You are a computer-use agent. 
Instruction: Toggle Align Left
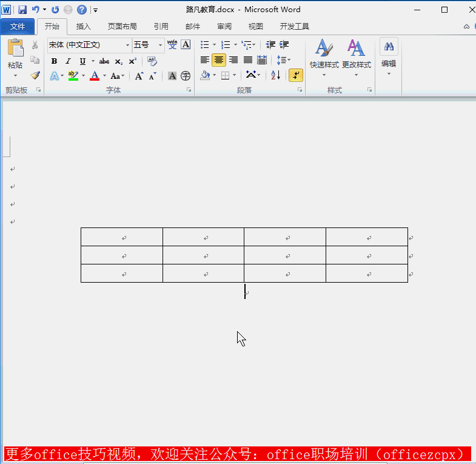pyautogui.click(x=204, y=60)
